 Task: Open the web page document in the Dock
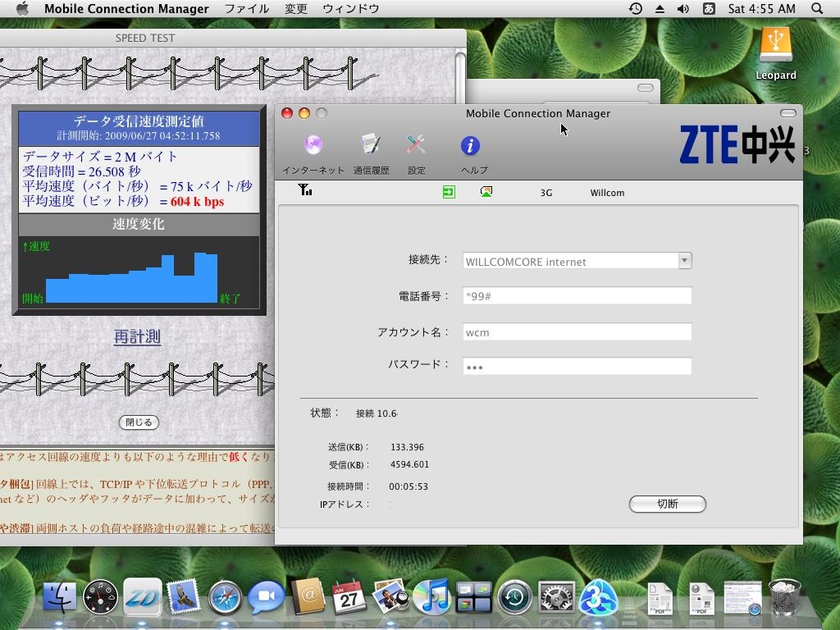click(x=743, y=598)
